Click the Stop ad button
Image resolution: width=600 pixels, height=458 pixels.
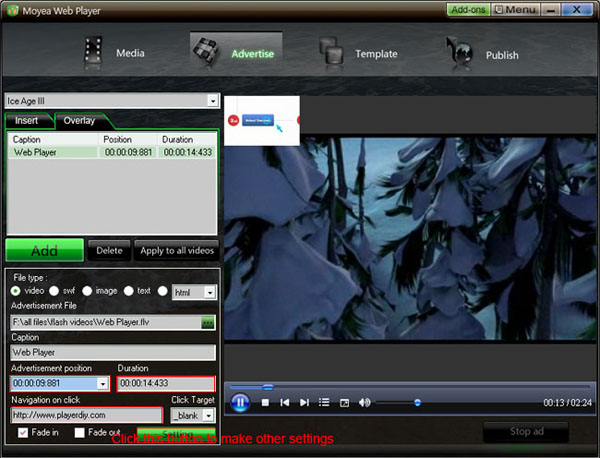pyautogui.click(x=526, y=432)
